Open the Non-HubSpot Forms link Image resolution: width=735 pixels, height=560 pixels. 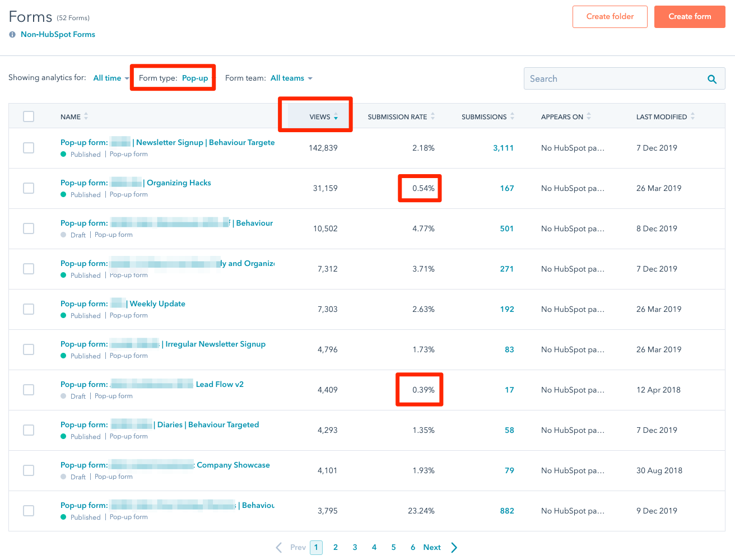pyautogui.click(x=58, y=34)
